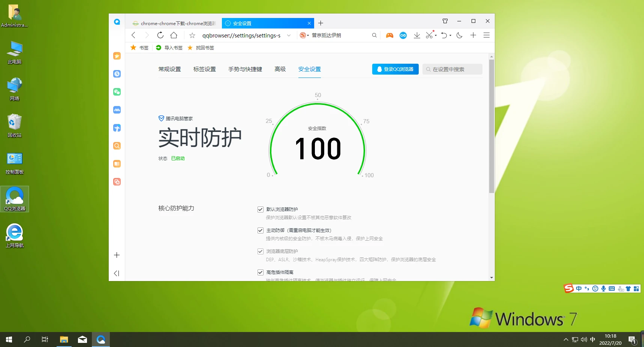Click the plus icon in the toolbar

pyautogui.click(x=473, y=35)
